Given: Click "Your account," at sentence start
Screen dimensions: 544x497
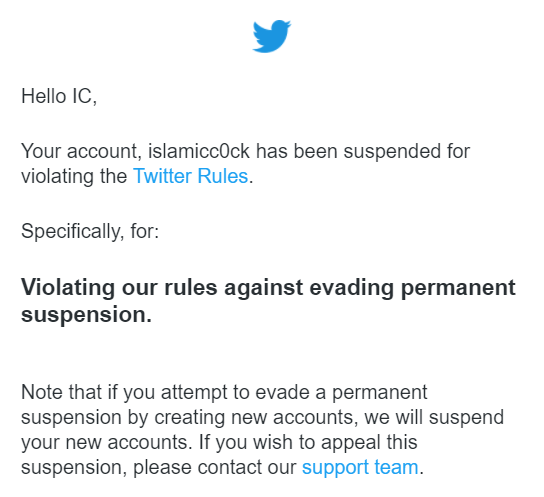Looking at the screenshot, I should pyautogui.click(x=82, y=152).
